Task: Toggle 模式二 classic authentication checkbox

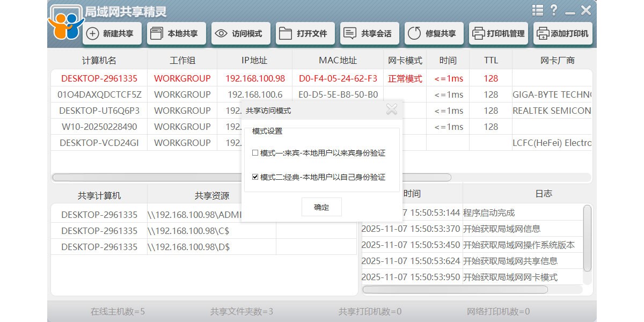Action: click(255, 177)
